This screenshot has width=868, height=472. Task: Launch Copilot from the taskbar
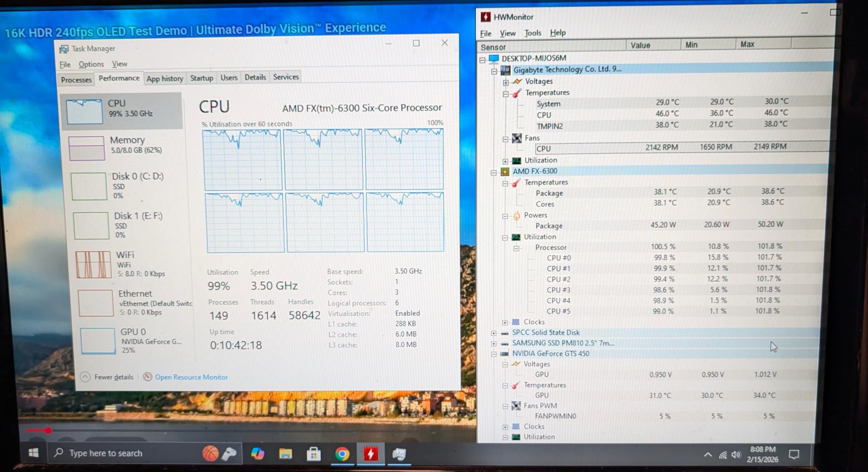click(258, 453)
